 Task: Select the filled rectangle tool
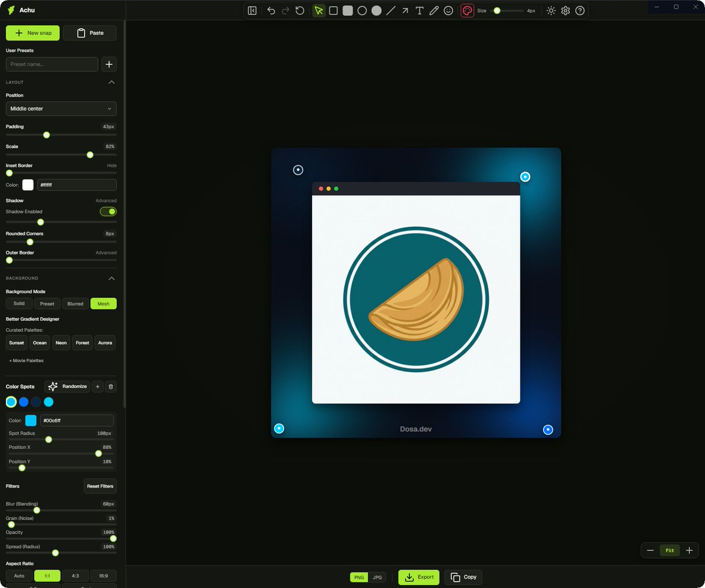[348, 11]
